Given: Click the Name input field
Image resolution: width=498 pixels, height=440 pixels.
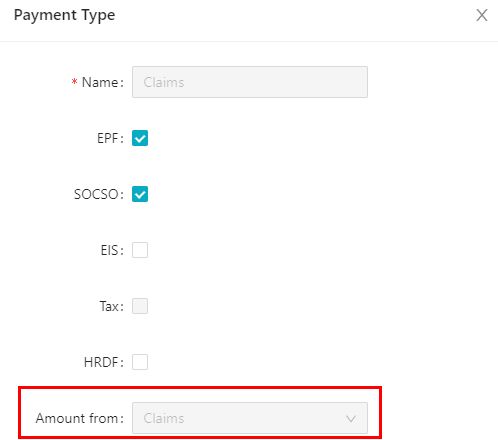Looking at the screenshot, I should (250, 82).
